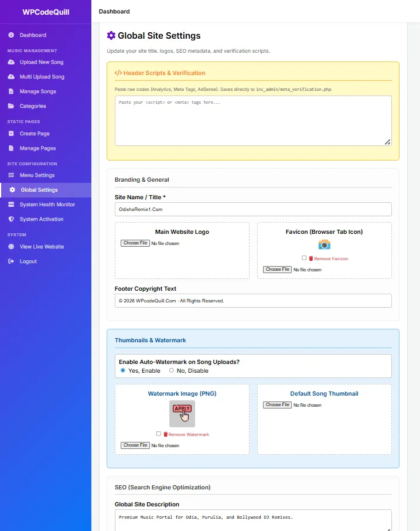Image resolution: width=420 pixels, height=531 pixels.
Task: Tick the Remove Watermark checkbox
Action: [x=159, y=434]
